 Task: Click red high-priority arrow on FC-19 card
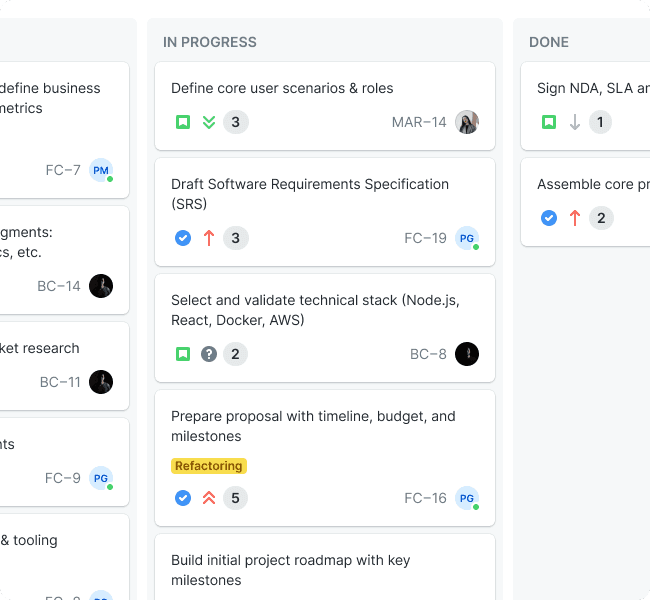click(x=209, y=238)
